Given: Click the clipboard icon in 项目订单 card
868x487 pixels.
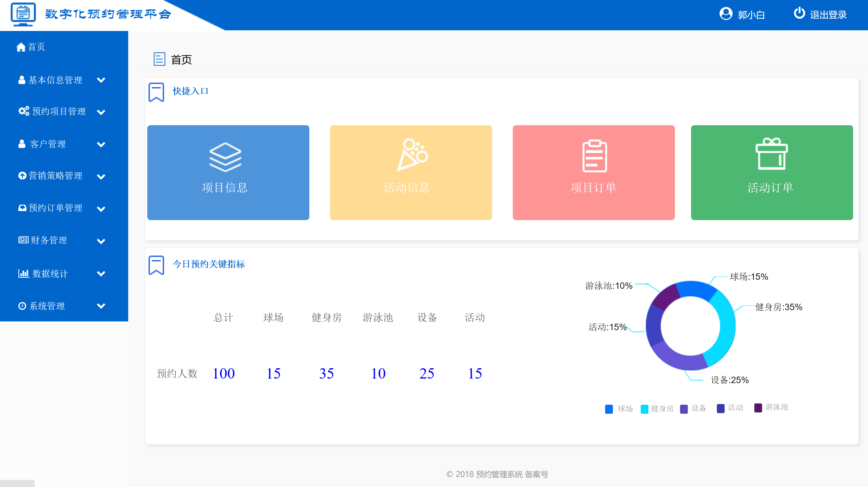Looking at the screenshot, I should tap(595, 156).
